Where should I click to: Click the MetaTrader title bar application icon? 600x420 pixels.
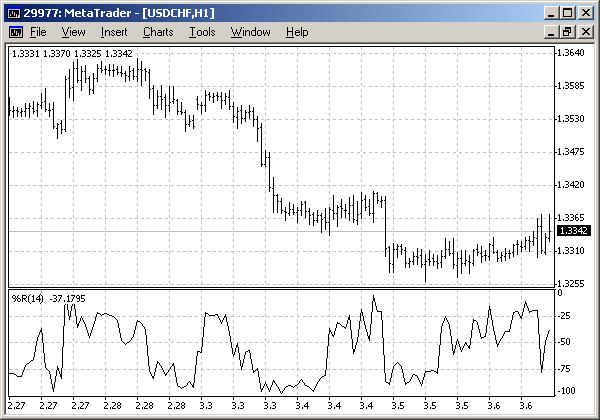pos(14,13)
